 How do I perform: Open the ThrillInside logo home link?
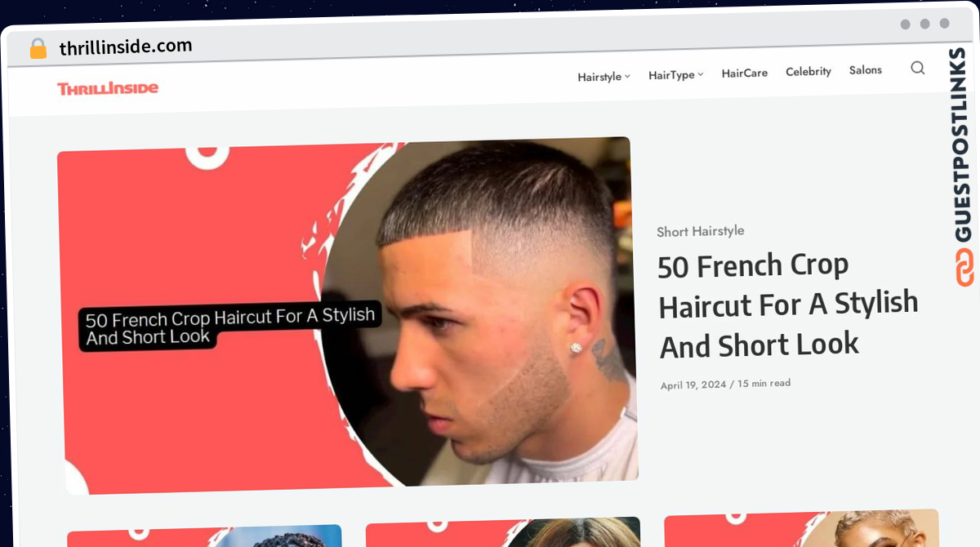(x=108, y=88)
